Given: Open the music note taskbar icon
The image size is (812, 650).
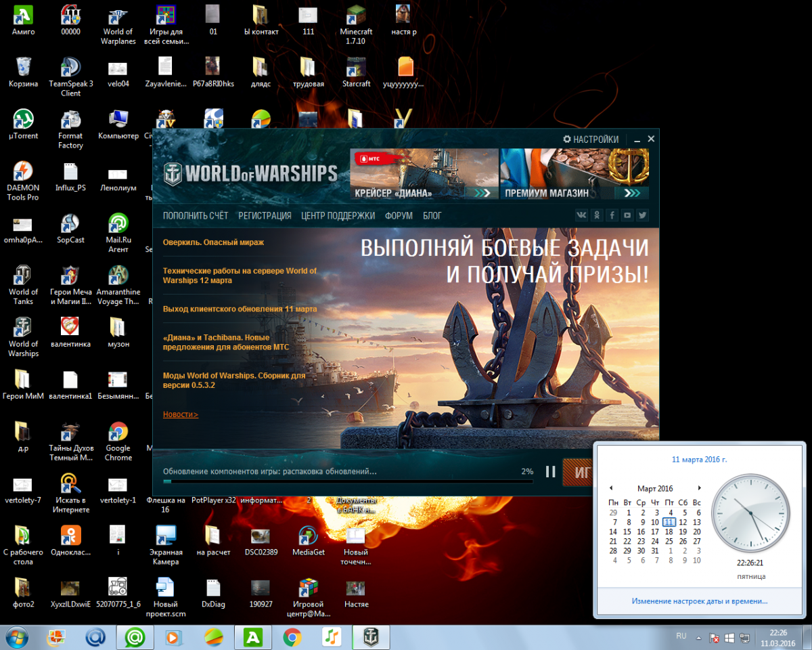Looking at the screenshot, I should pos(332,637).
